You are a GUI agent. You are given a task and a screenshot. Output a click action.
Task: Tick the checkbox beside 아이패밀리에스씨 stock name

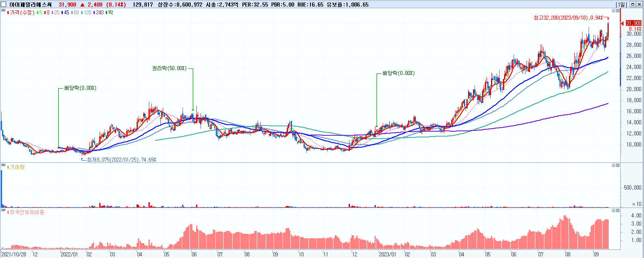[x=4, y=5]
